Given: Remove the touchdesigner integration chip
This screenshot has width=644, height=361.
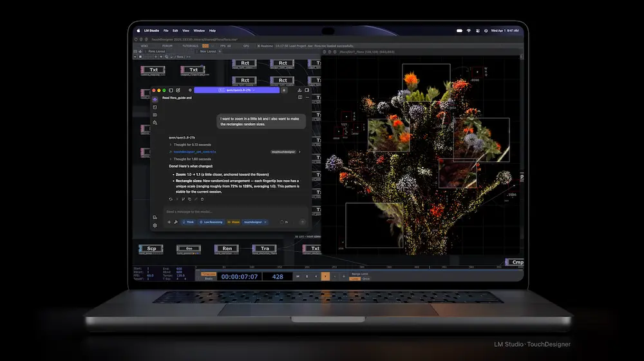Looking at the screenshot, I should (265, 222).
